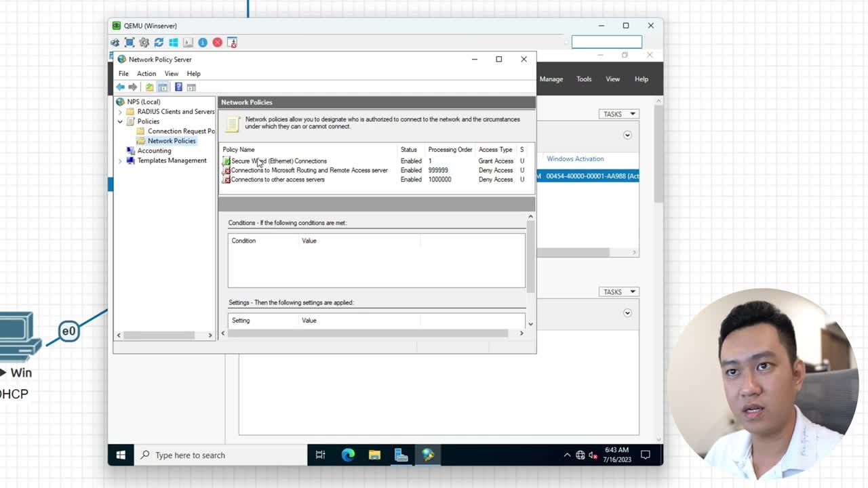This screenshot has width=868, height=488.
Task: Click the Network Policy Server taskbar icon
Action: click(x=428, y=455)
